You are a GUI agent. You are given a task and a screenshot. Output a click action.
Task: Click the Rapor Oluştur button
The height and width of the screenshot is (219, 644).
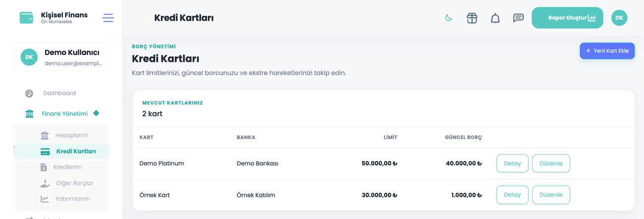tap(567, 18)
